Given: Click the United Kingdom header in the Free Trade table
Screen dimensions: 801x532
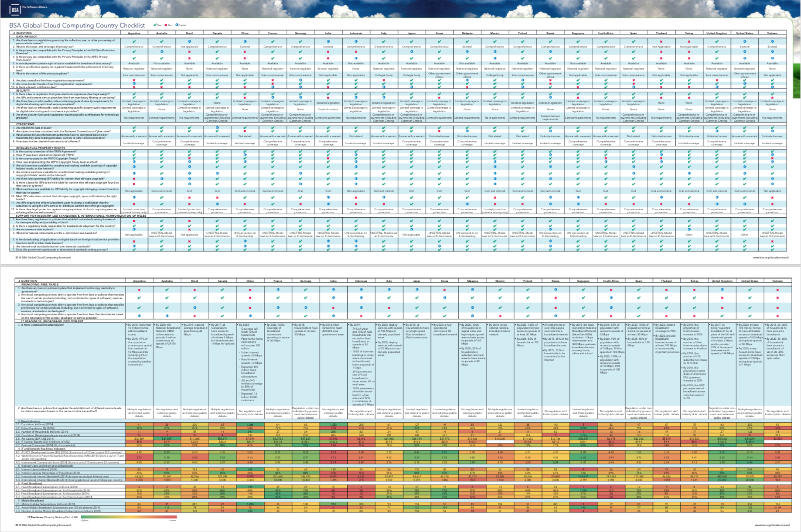Looking at the screenshot, I should coord(722,281).
